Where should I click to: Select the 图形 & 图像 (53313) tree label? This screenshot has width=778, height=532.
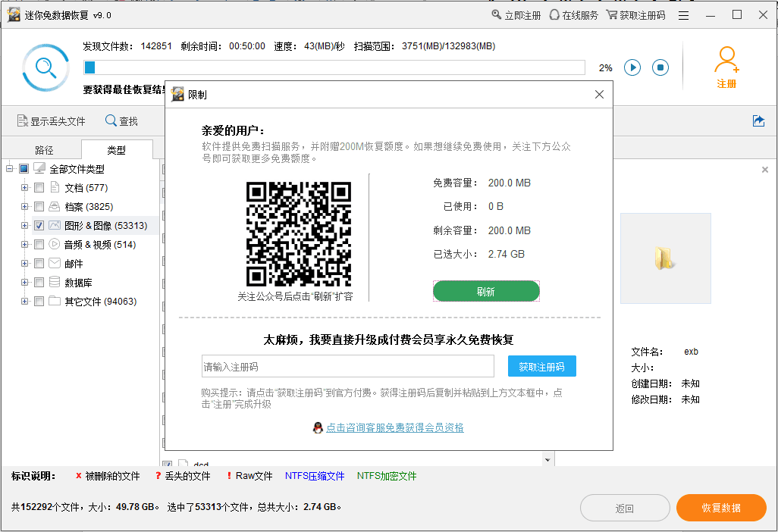tap(105, 226)
